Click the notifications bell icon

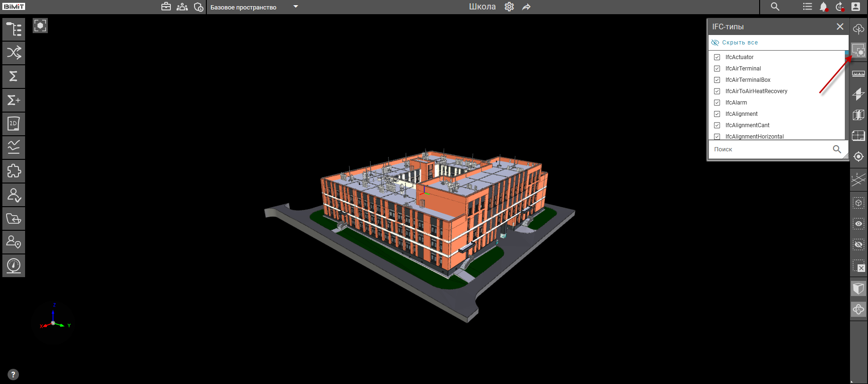click(x=824, y=7)
